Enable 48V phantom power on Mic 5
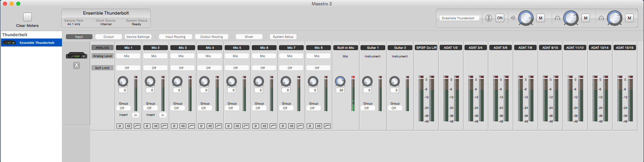 237,126
